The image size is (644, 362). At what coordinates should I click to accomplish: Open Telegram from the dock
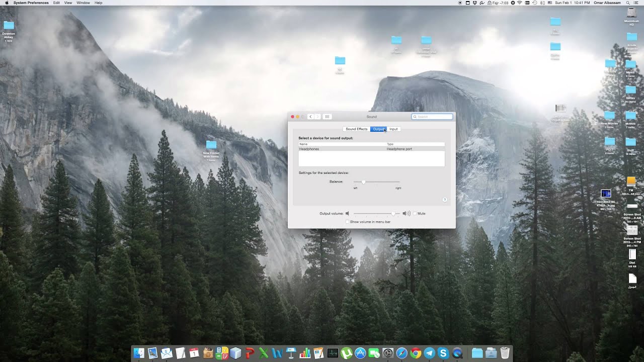tap(429, 353)
